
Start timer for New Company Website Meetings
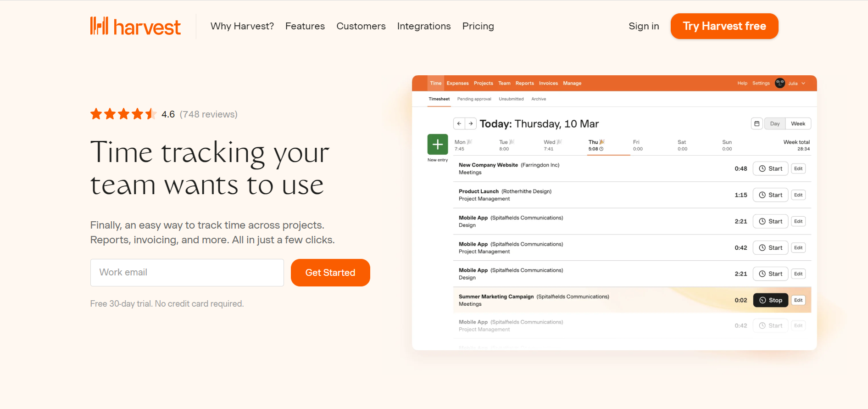tap(771, 168)
